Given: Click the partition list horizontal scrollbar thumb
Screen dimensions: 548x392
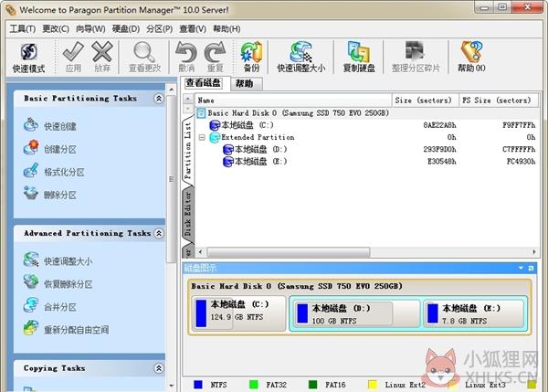Looking at the screenshot, I should (289, 252).
